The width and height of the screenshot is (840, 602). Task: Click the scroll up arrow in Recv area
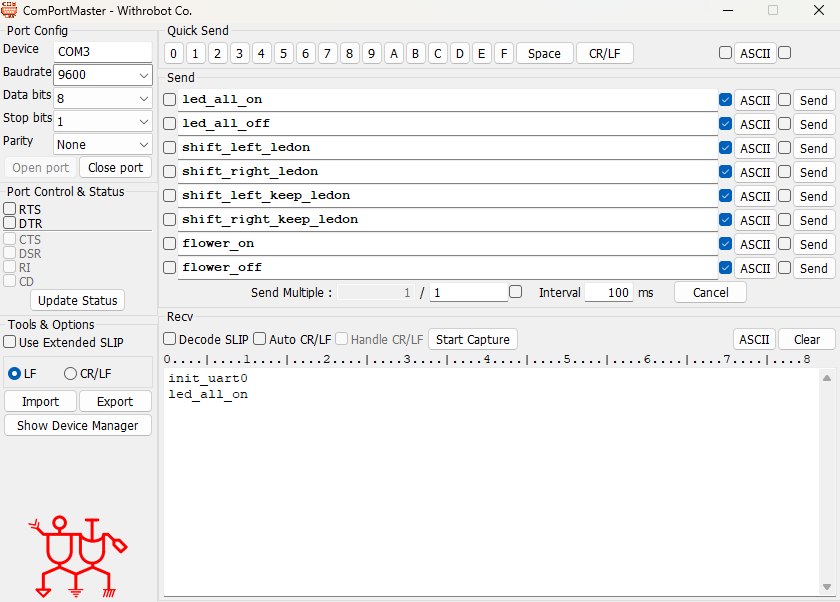click(827, 378)
